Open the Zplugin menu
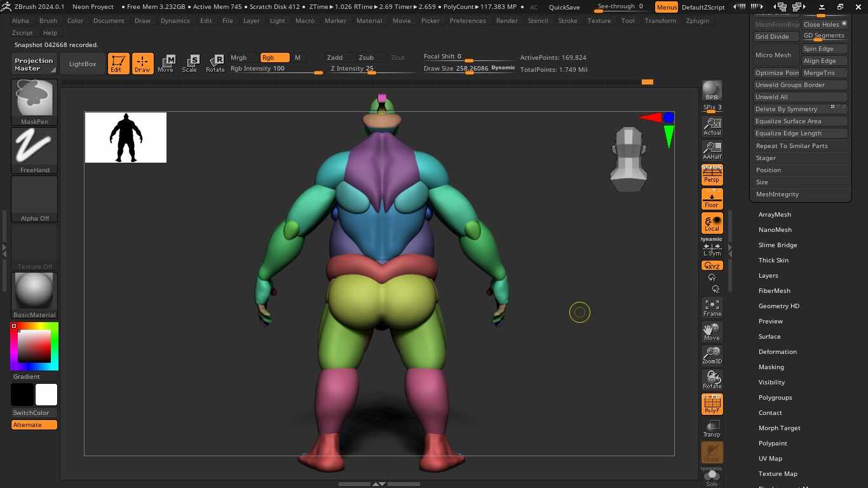868x488 pixels. pos(697,20)
